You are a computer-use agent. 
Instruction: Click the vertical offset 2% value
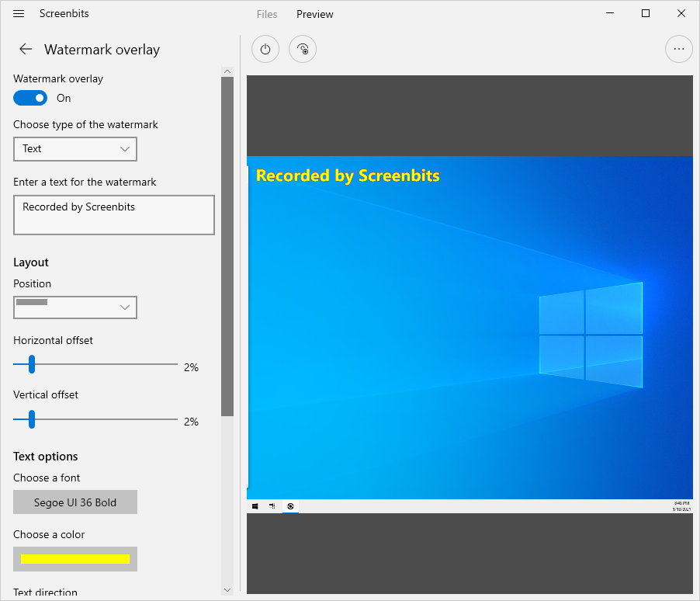click(x=191, y=422)
